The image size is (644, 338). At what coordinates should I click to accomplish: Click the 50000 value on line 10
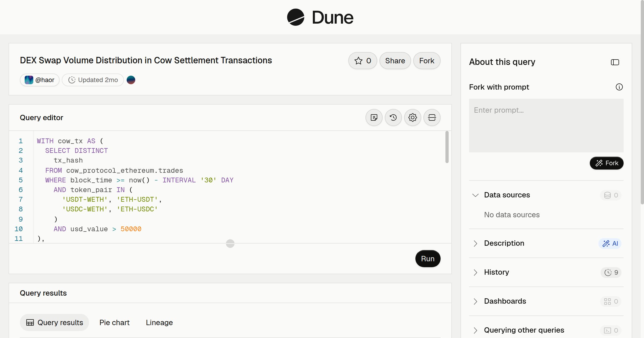(131, 229)
